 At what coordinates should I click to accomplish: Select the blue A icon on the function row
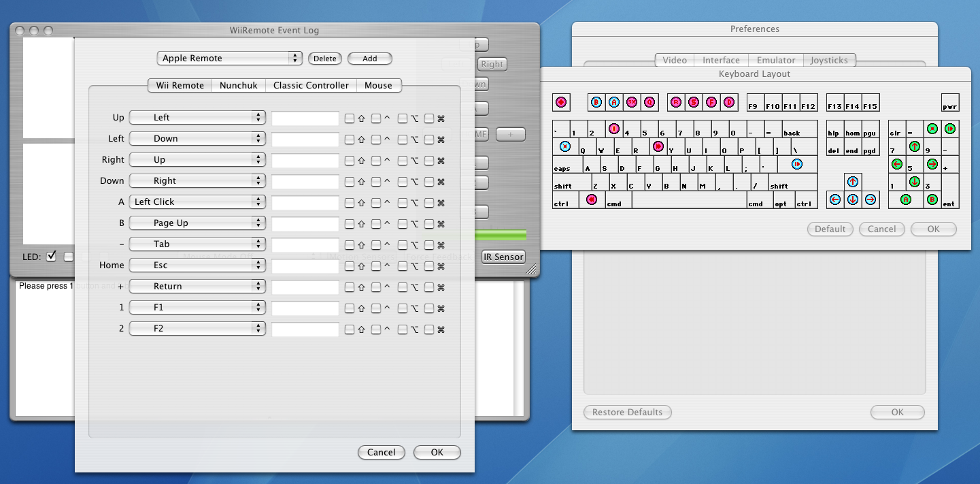click(614, 102)
